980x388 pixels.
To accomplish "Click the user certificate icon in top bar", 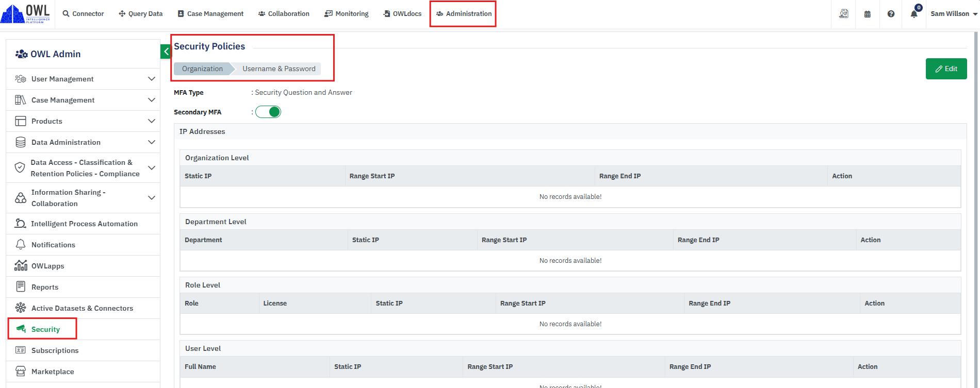I will pos(844,14).
